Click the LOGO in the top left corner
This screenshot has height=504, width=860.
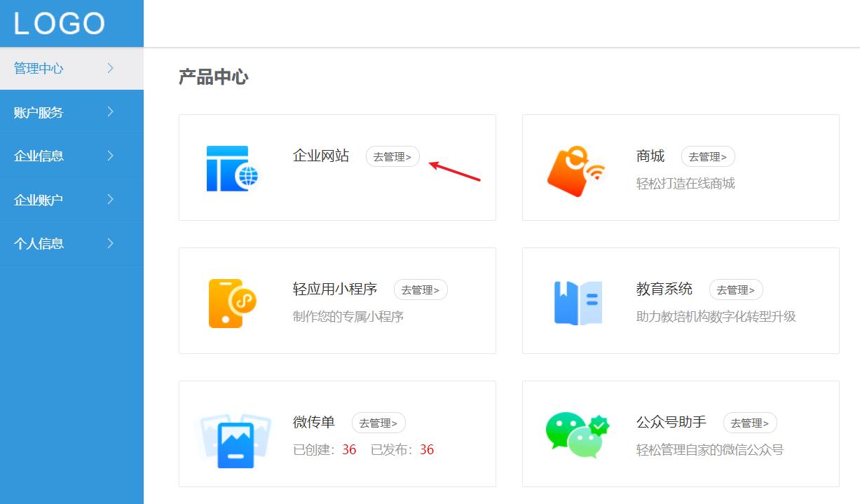[60, 22]
